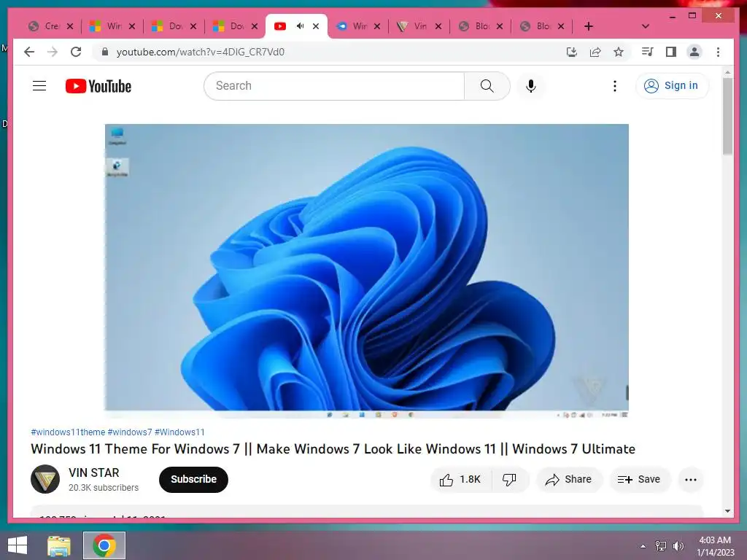Click the scrollbar down arrow
Viewport: 747px width, 560px height.
coord(727,511)
